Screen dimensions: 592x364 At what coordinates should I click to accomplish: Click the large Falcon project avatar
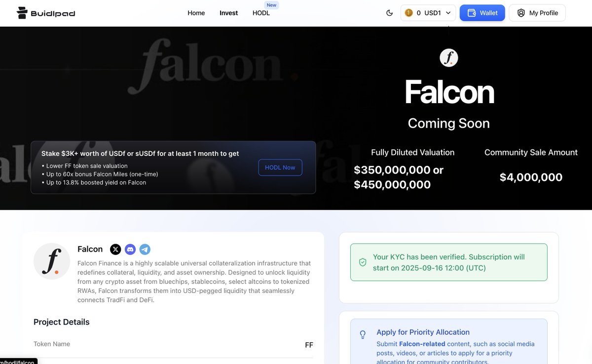pyautogui.click(x=52, y=261)
